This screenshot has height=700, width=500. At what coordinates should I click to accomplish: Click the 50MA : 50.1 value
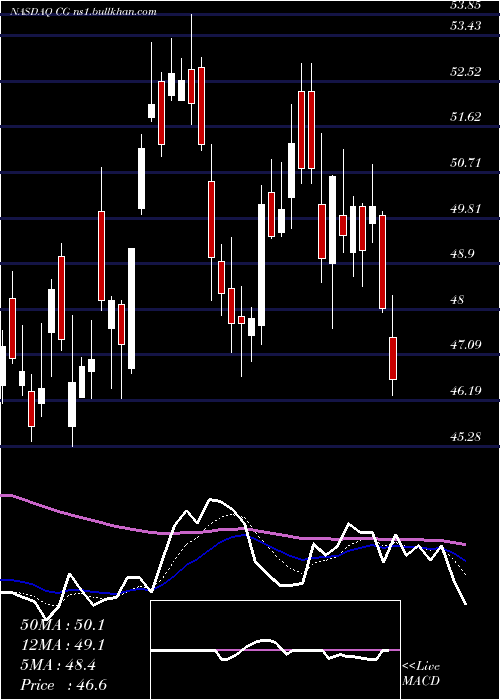click(62, 625)
